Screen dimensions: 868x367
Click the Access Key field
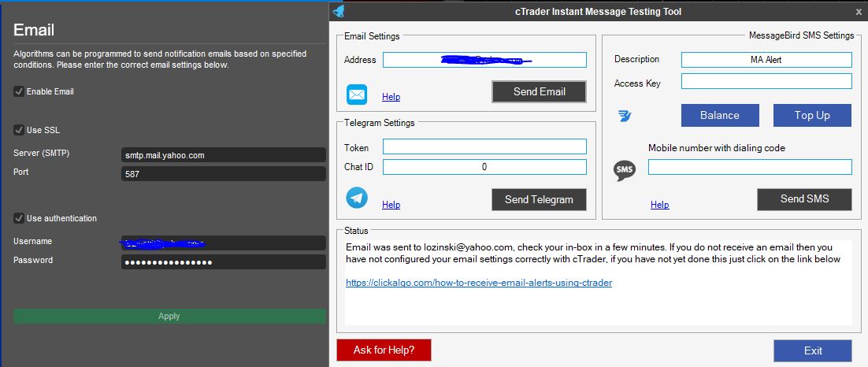(x=766, y=81)
